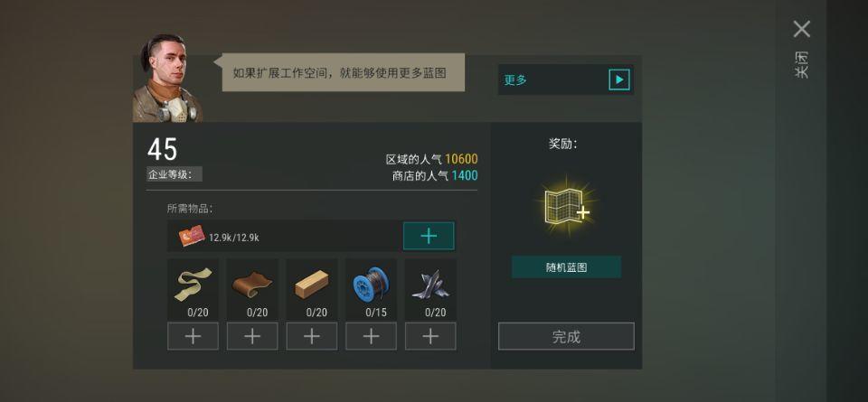Add cloth strips using plus button below
Viewport: 868px width, 402px height.
pos(193,336)
